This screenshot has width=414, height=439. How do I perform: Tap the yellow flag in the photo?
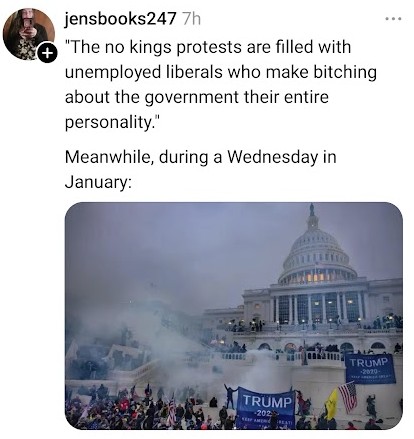tap(331, 404)
